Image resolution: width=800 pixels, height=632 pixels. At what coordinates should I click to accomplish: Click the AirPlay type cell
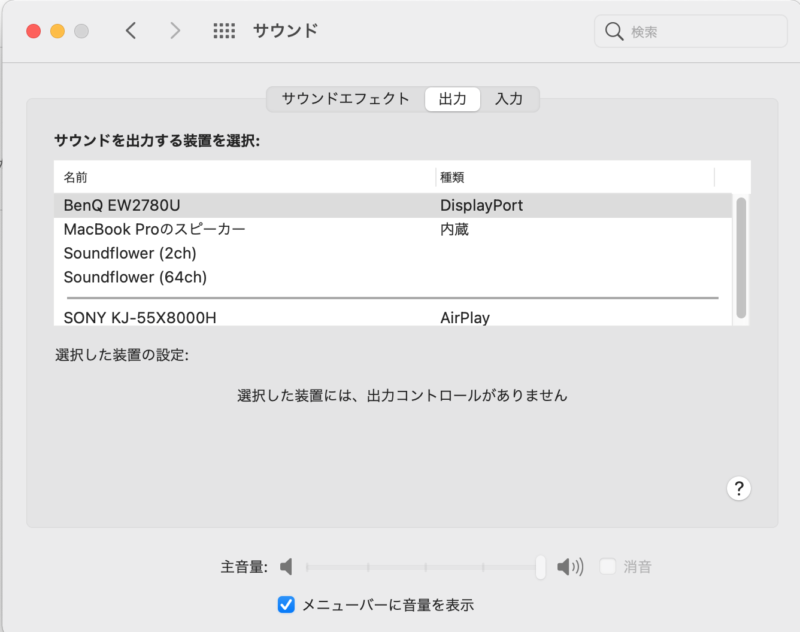(465, 318)
